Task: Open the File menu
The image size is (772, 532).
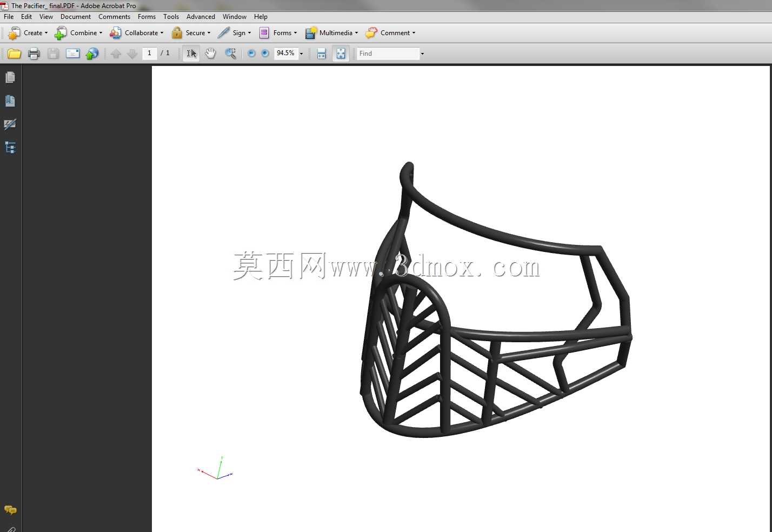Action: [9, 17]
